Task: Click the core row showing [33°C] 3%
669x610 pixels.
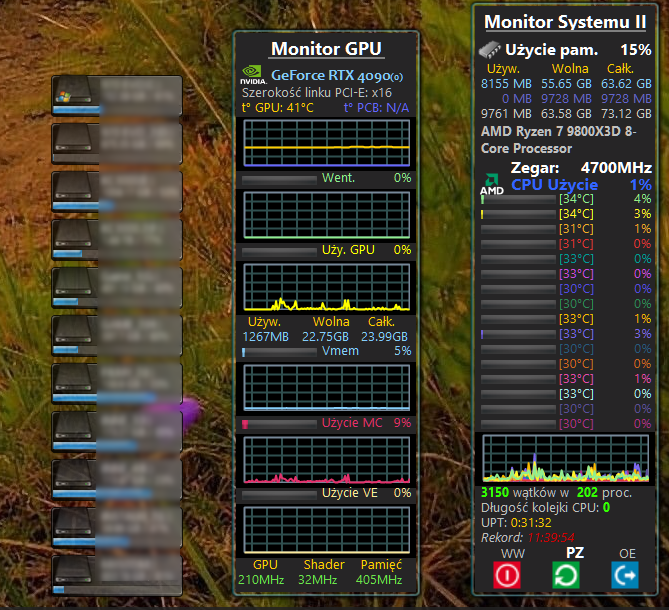Action: pyautogui.click(x=566, y=334)
